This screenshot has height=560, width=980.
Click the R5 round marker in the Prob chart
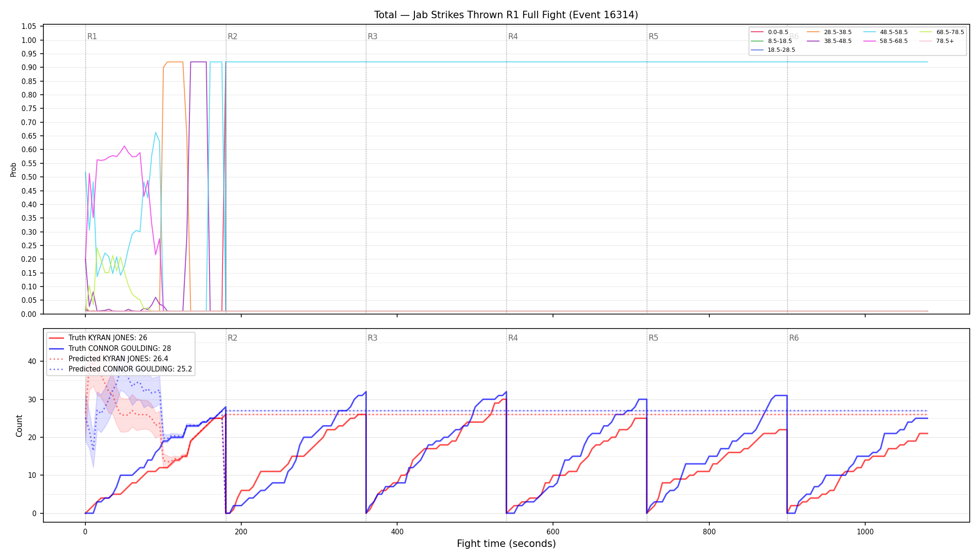(x=653, y=36)
